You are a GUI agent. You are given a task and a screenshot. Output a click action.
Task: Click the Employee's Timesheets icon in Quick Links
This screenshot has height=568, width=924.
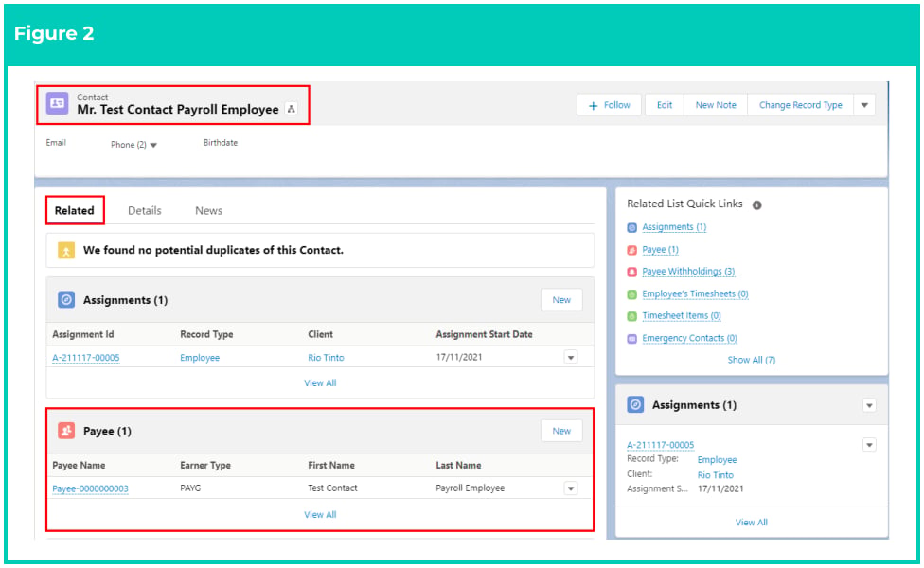[631, 294]
